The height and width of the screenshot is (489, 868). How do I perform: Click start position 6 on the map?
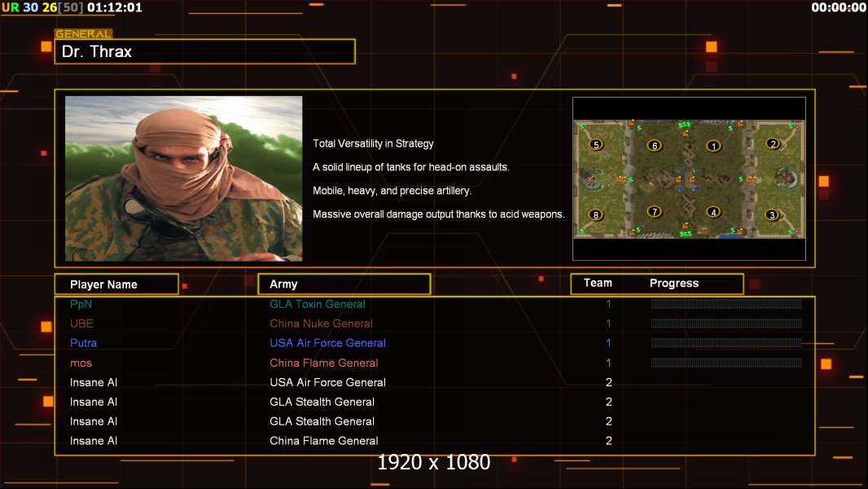point(655,146)
